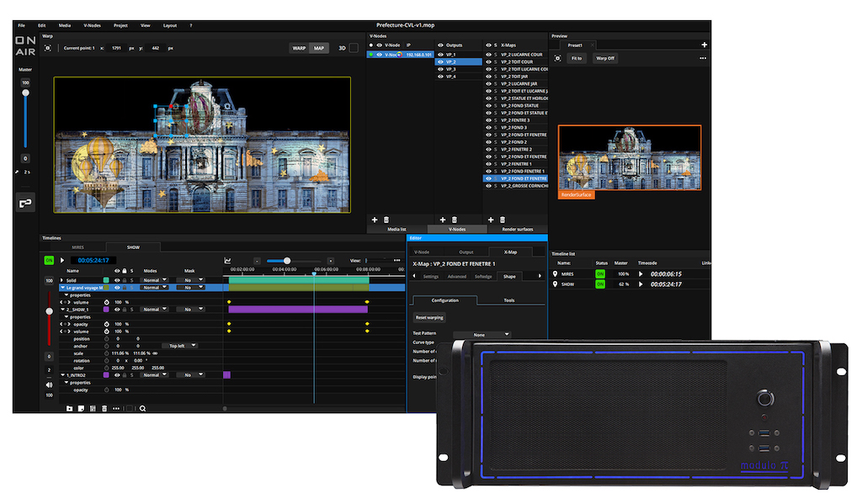Add a new preview preset tab

[705, 45]
